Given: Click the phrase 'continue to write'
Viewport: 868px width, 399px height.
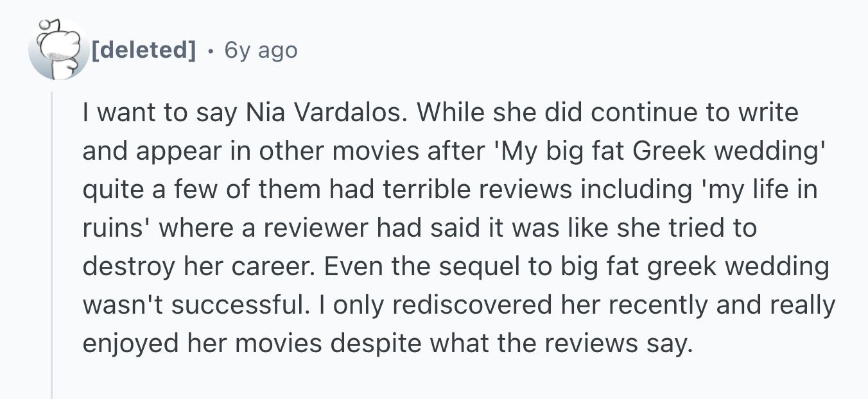Looking at the screenshot, I should [696, 113].
